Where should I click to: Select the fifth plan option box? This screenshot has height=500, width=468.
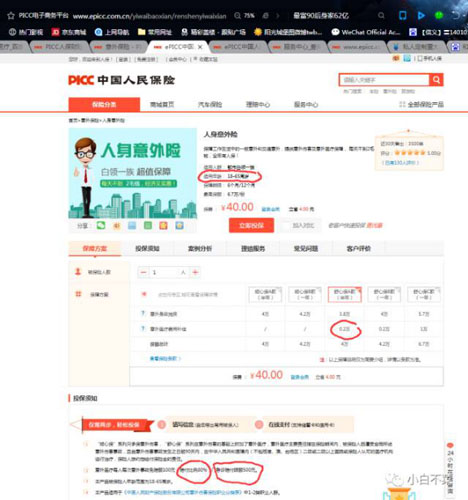click(424, 294)
